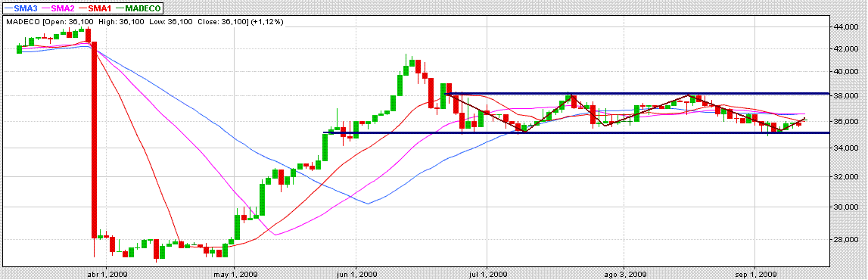Click the 32,000 price axis label

(x=847, y=176)
